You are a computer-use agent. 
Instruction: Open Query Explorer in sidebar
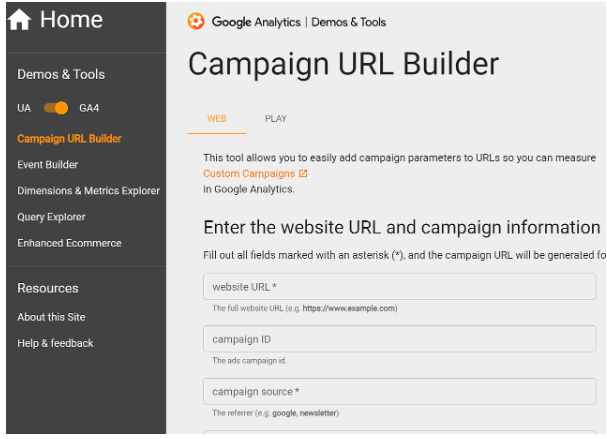click(x=51, y=217)
